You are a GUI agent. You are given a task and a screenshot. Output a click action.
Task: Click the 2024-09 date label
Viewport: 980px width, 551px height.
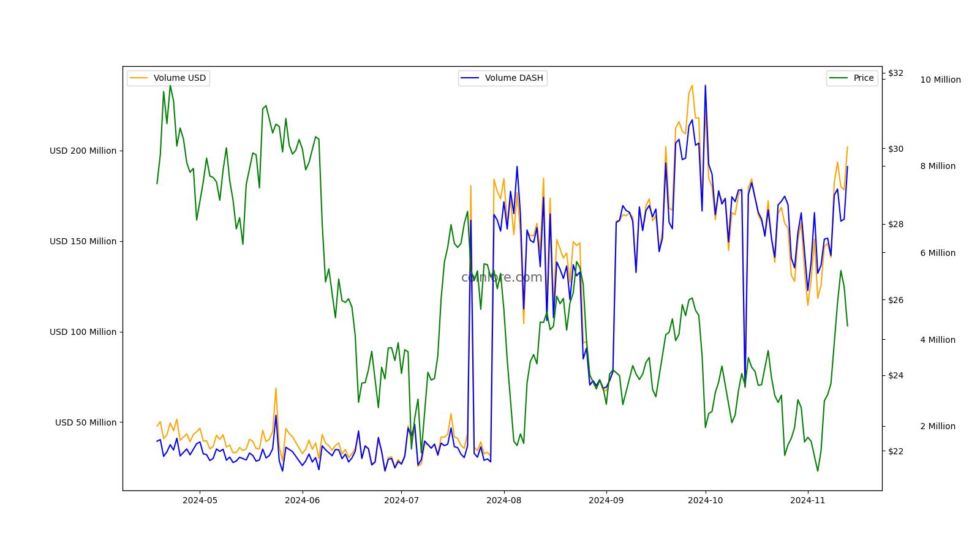(x=606, y=500)
